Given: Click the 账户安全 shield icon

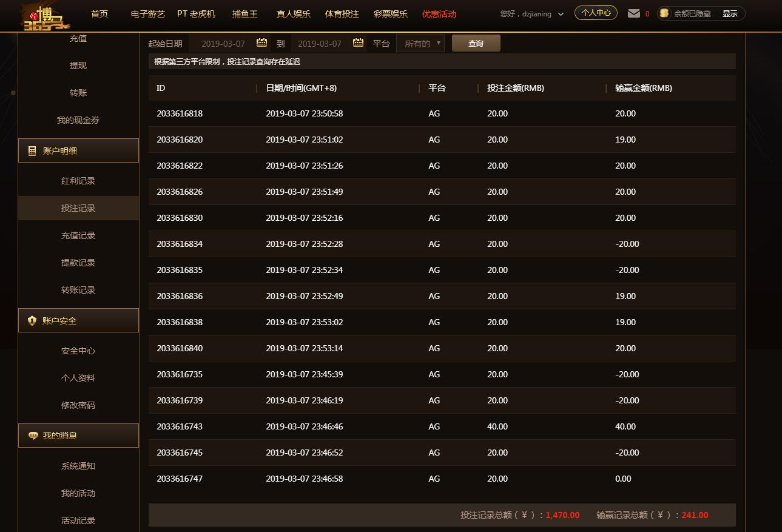Looking at the screenshot, I should pyautogui.click(x=32, y=321).
